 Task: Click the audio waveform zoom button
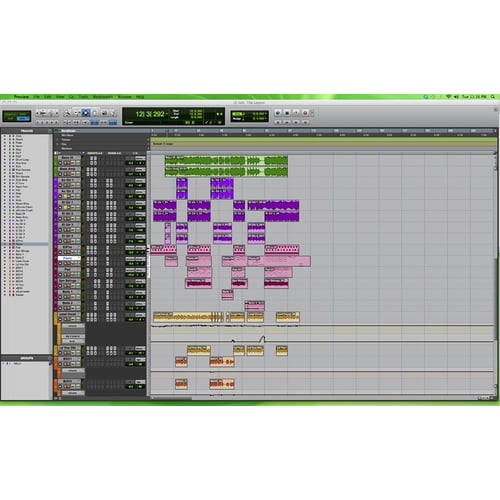point(43,113)
